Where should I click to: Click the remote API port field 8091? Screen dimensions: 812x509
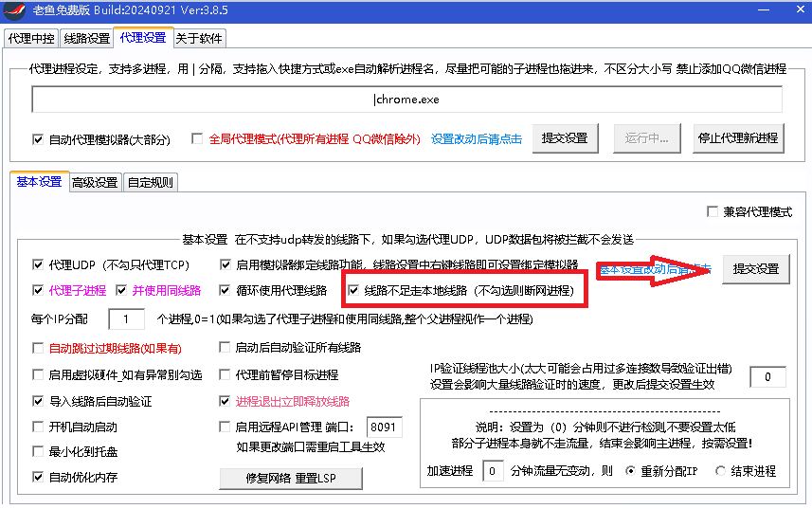[383, 427]
